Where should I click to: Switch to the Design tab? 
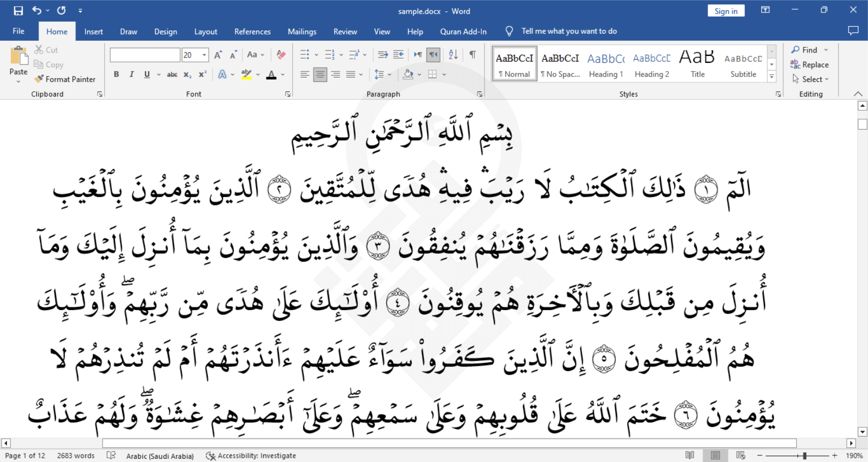165,31
